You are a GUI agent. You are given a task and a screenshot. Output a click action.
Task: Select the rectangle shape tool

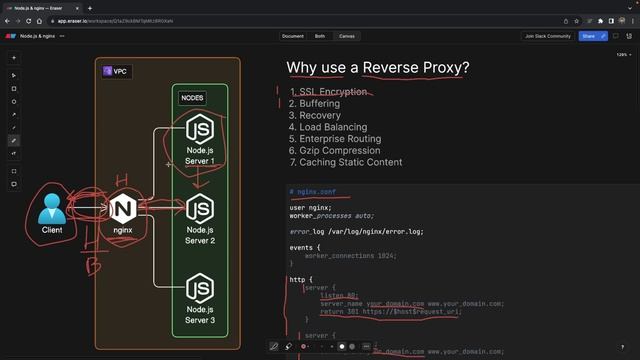point(14,89)
